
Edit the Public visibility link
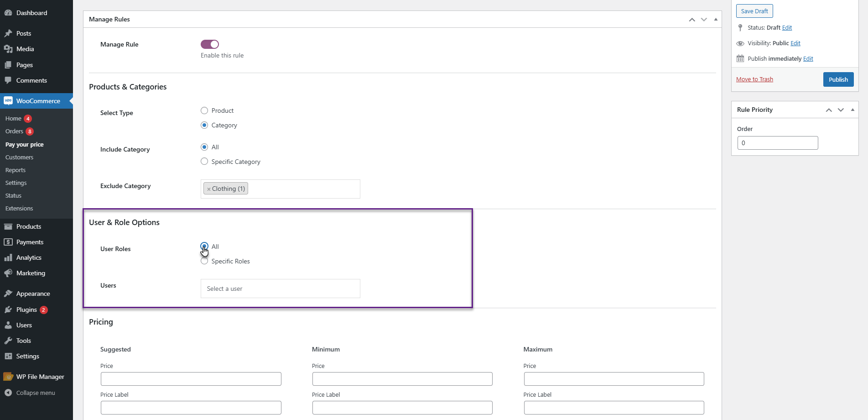coord(795,43)
